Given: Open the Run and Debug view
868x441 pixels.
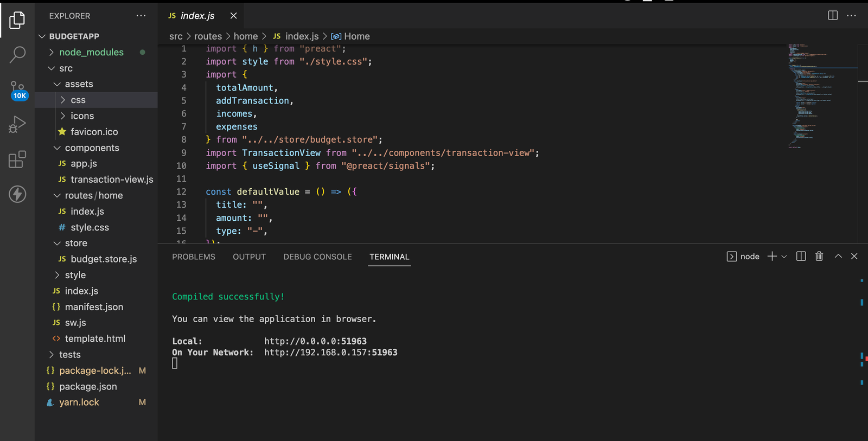Looking at the screenshot, I should (x=17, y=125).
